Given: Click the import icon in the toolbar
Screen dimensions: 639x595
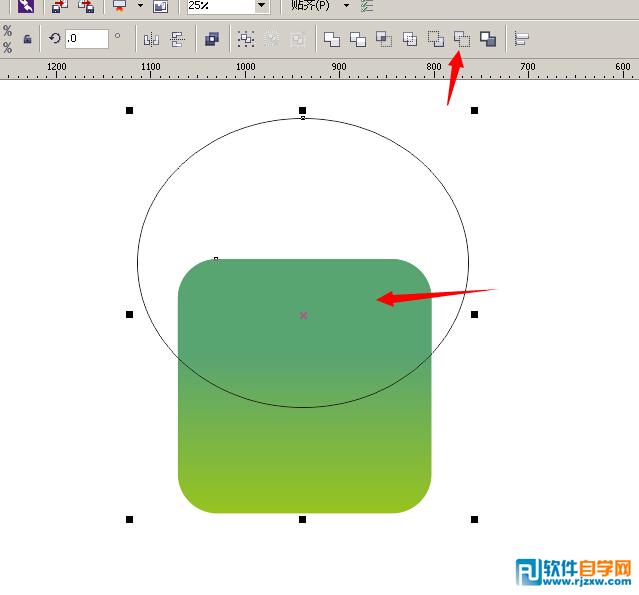Looking at the screenshot, I should pyautogui.click(x=59, y=6).
